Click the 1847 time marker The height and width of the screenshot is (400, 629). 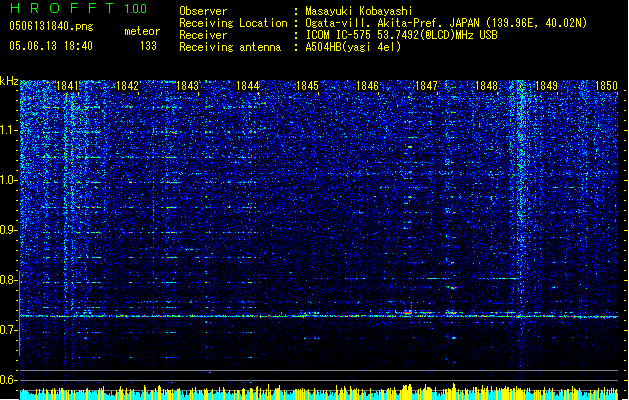click(426, 86)
